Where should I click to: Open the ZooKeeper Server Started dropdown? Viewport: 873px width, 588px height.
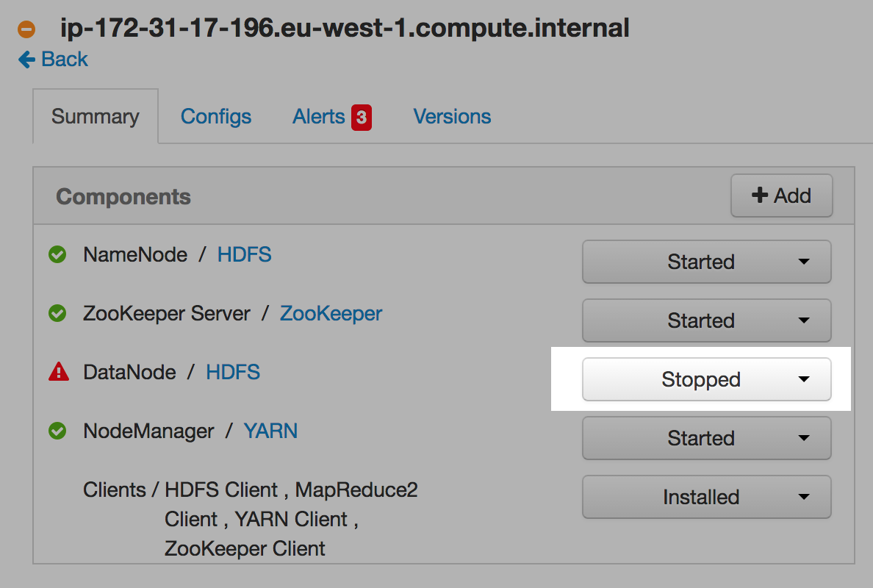706,320
